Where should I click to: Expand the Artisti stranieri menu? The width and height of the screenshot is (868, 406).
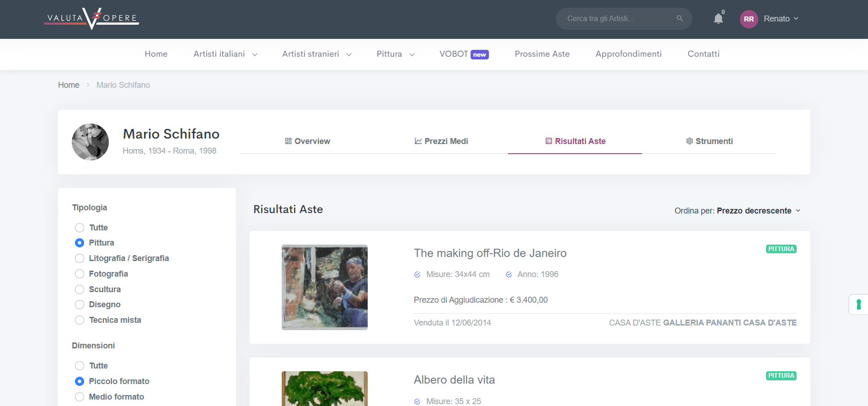click(317, 54)
